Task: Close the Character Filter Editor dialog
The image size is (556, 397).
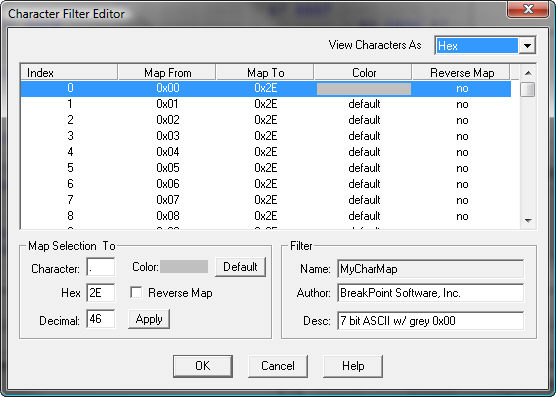Action: pos(528,10)
